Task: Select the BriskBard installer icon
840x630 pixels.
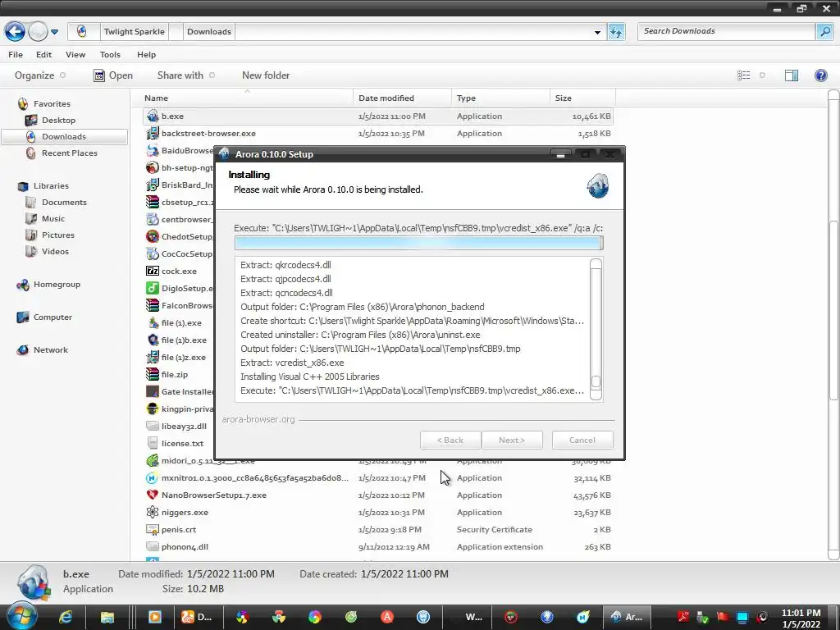Action: pyautogui.click(x=153, y=185)
